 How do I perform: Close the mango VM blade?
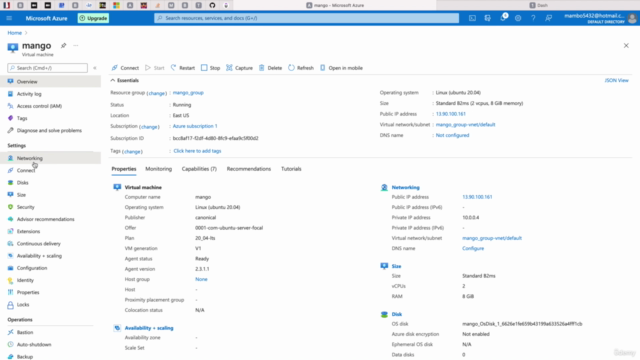coord(626,45)
